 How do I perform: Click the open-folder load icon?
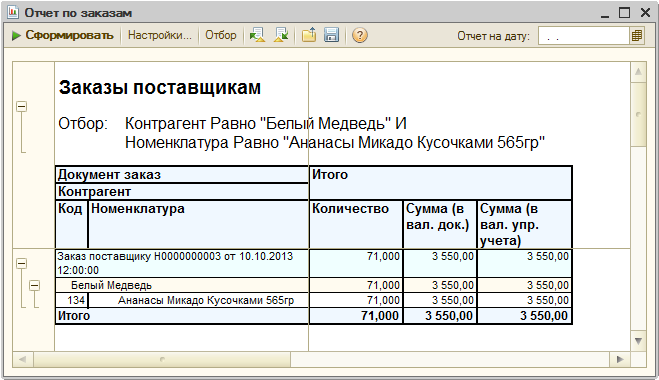(x=309, y=35)
